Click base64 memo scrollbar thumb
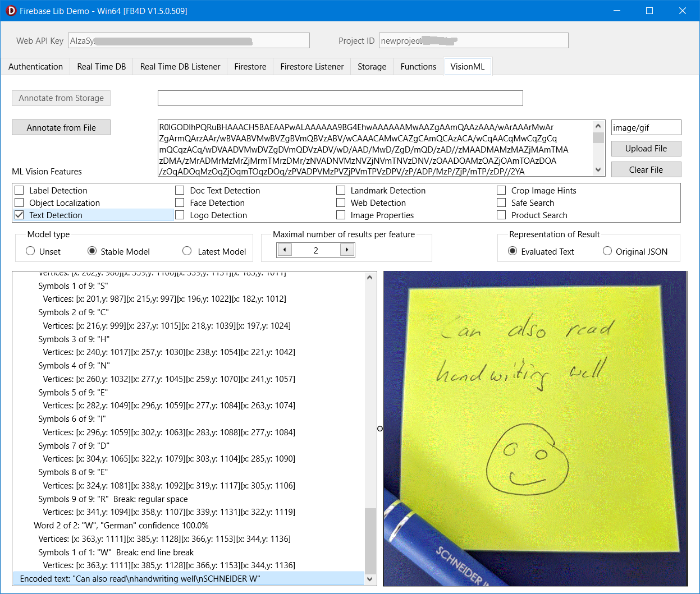 (598, 138)
